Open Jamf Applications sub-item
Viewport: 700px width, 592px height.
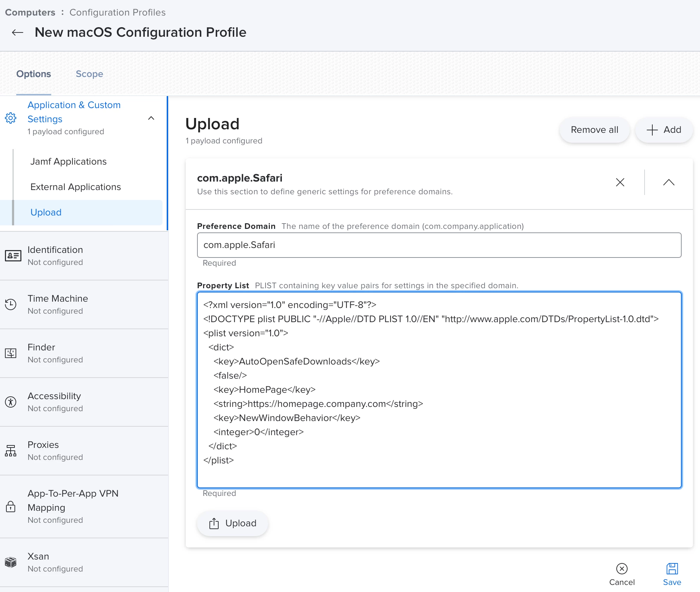pyautogui.click(x=69, y=161)
